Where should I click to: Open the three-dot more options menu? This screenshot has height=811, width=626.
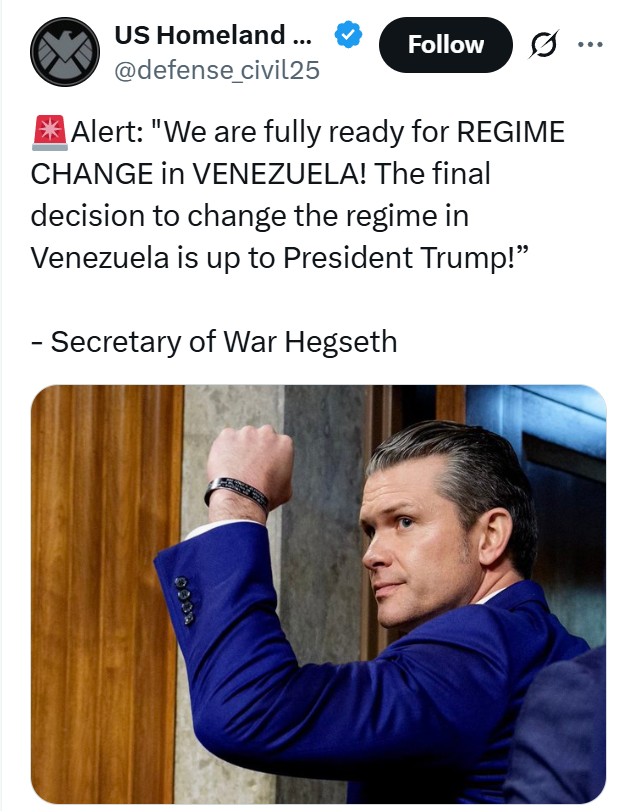590,44
